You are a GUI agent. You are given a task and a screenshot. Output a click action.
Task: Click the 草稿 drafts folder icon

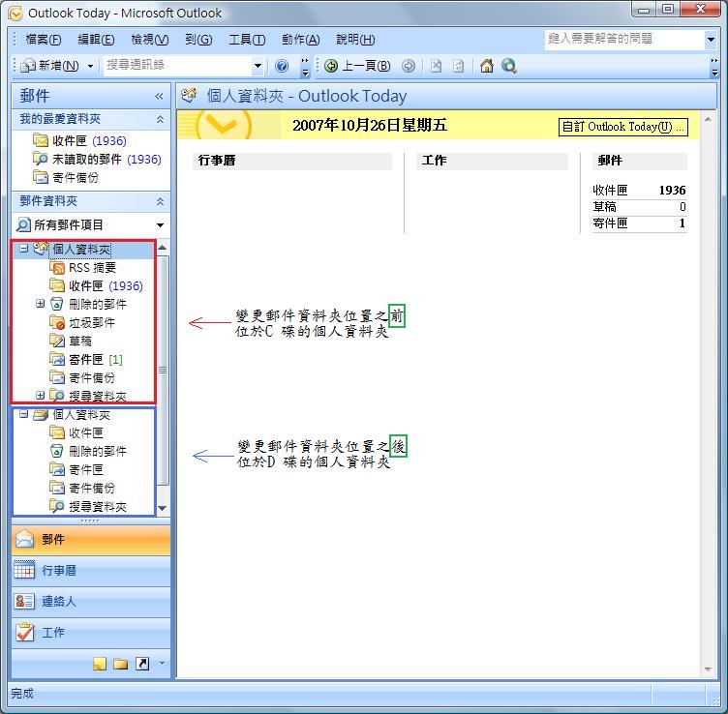57,341
